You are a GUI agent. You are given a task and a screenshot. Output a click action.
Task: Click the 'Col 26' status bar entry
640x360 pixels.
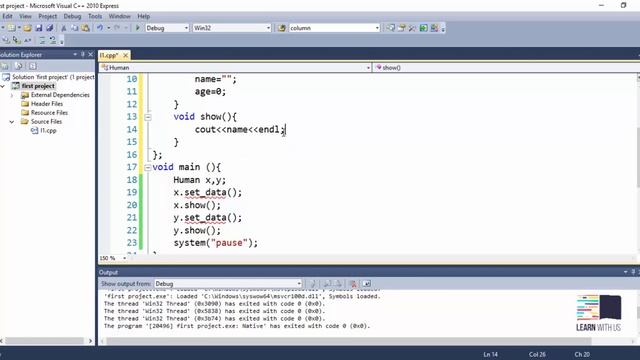(x=537, y=355)
